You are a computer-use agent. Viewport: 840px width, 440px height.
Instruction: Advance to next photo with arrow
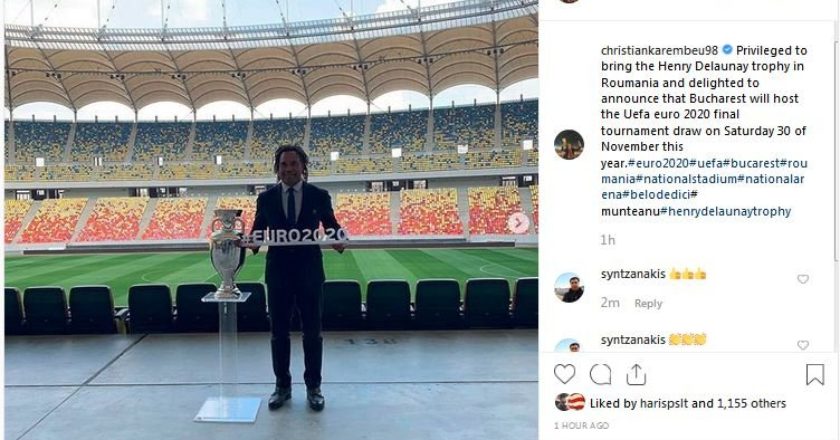[518, 223]
